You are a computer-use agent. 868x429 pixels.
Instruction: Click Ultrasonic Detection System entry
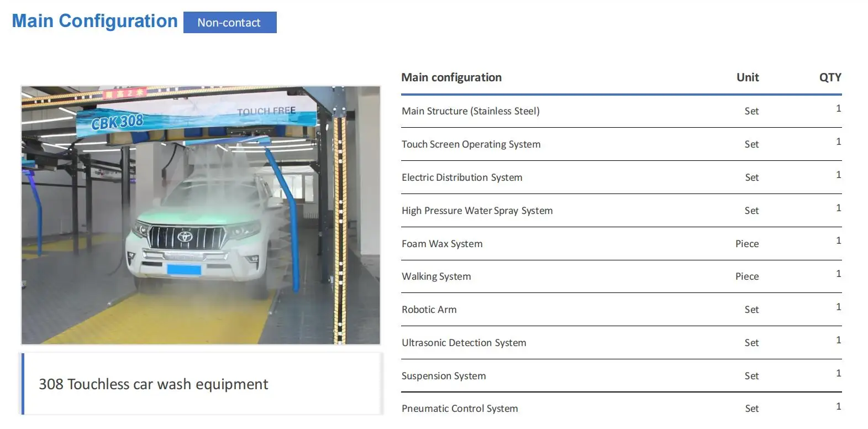(x=464, y=343)
